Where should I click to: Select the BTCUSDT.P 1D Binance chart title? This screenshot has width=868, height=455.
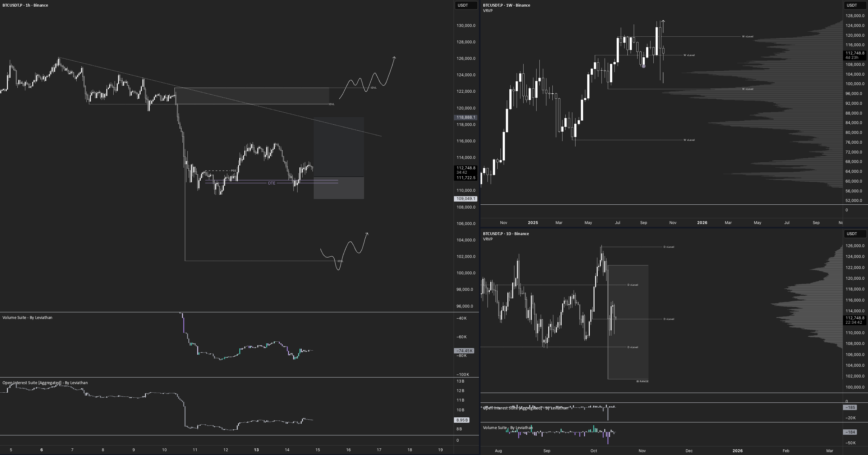(506, 234)
